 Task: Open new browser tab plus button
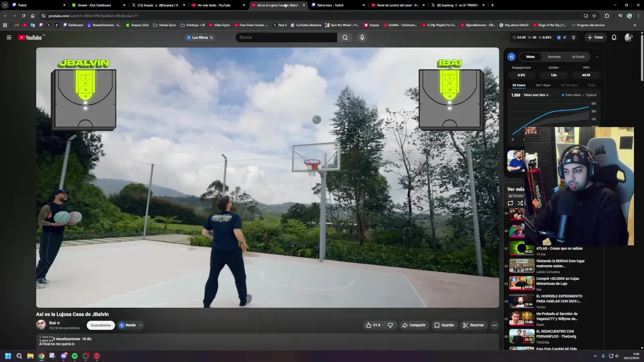(x=492, y=5)
